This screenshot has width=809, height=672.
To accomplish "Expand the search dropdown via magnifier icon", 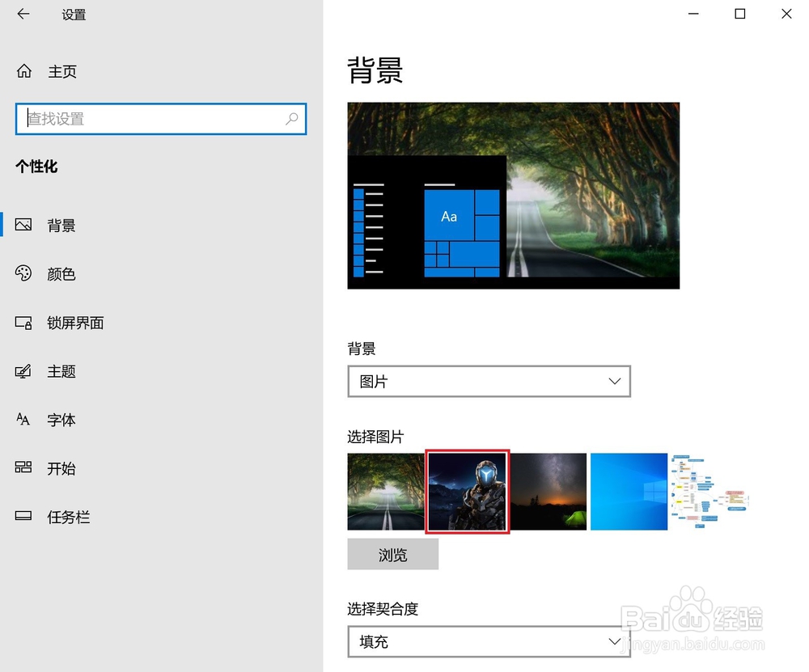I will [291, 119].
